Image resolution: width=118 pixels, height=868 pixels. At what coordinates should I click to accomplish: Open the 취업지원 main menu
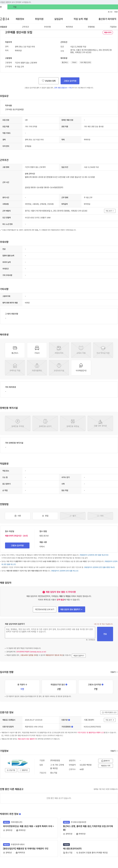tap(39, 19)
